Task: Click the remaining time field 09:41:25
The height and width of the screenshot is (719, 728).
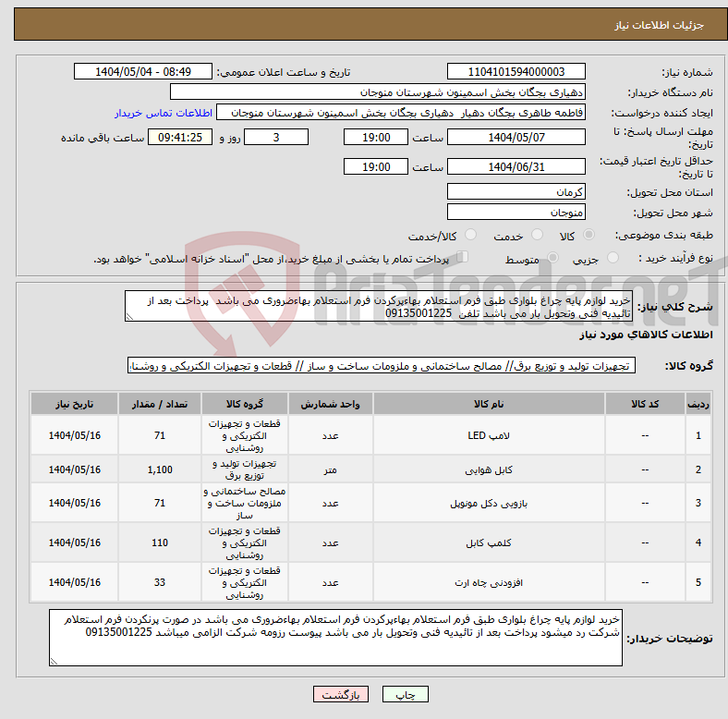Action: [x=180, y=137]
